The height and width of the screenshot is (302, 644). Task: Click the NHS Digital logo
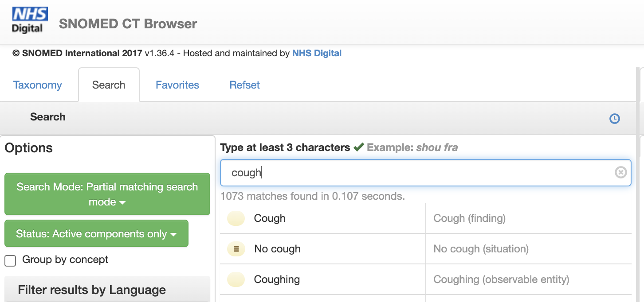pos(30,20)
